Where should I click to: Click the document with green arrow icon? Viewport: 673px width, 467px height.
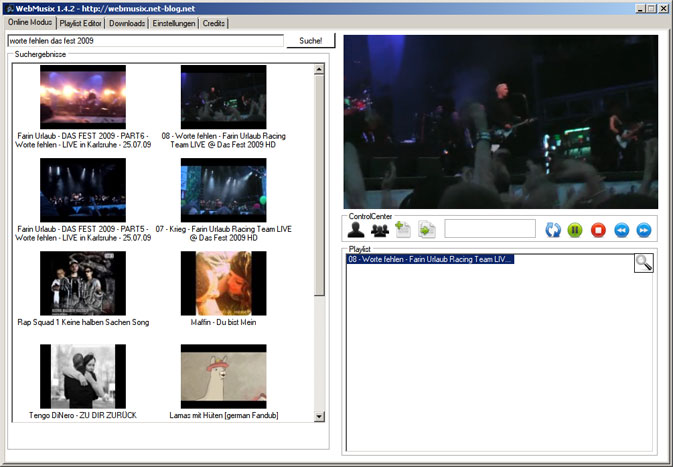427,230
